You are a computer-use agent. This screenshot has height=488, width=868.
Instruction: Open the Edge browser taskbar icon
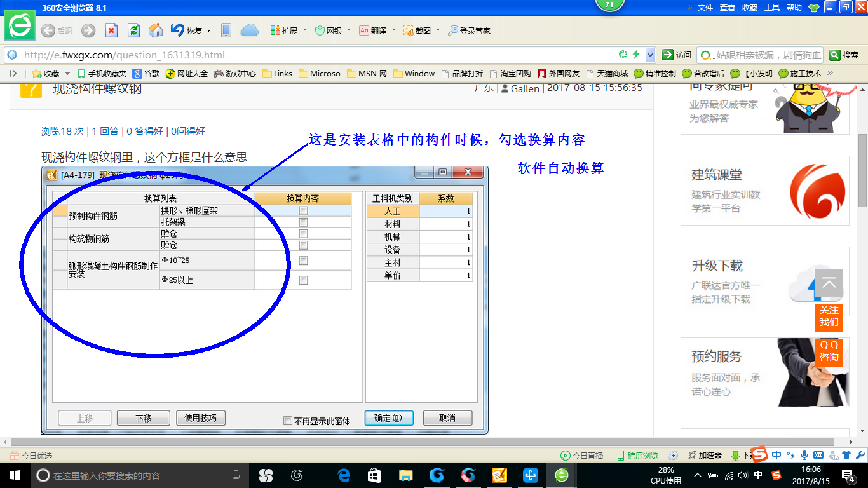(344, 475)
